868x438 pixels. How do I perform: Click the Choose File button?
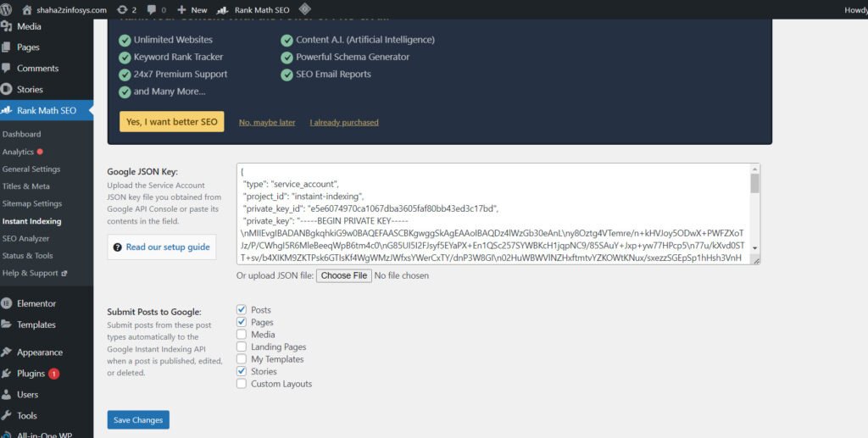344,275
